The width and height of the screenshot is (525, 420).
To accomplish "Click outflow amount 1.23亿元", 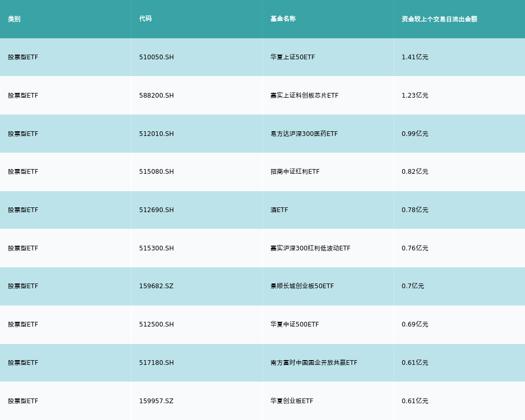I will click(x=415, y=96).
